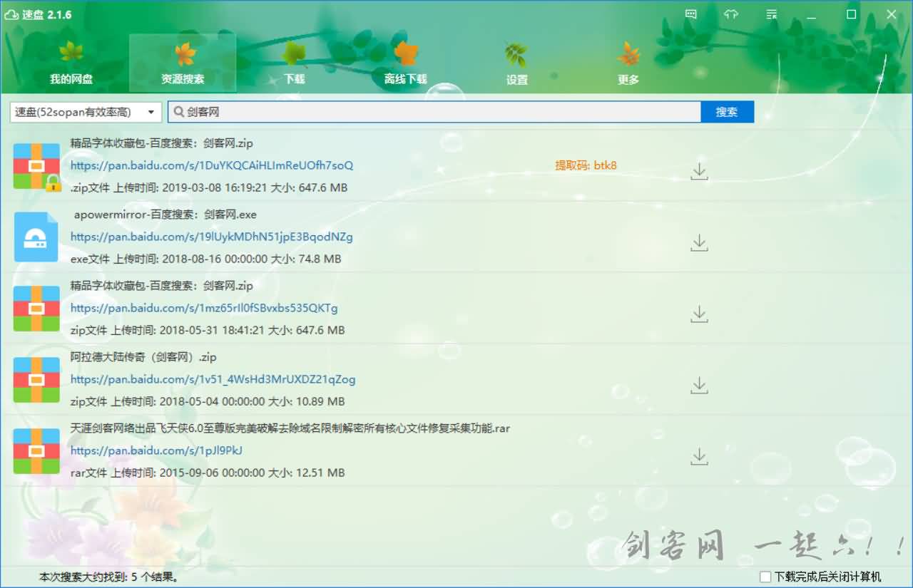Open link pan.baidu.com/s/1mz65rIl0fSBvxbs535QKTg
The height and width of the screenshot is (588, 913).
click(x=204, y=308)
